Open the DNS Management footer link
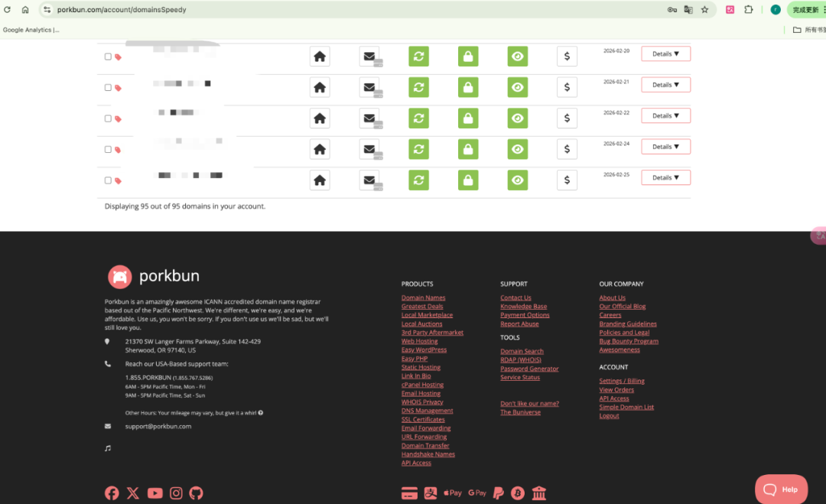This screenshot has width=826, height=504. pyautogui.click(x=427, y=411)
